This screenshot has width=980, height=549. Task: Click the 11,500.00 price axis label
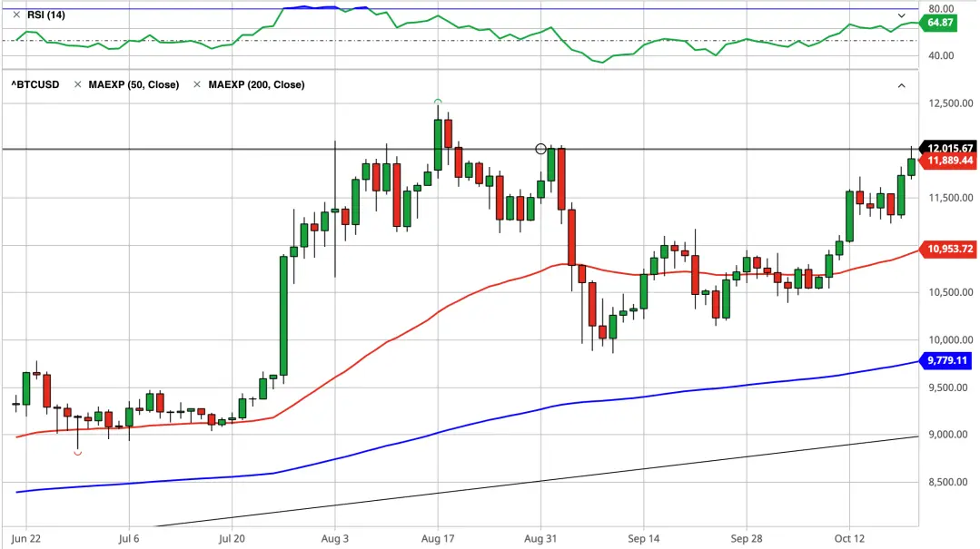click(951, 197)
